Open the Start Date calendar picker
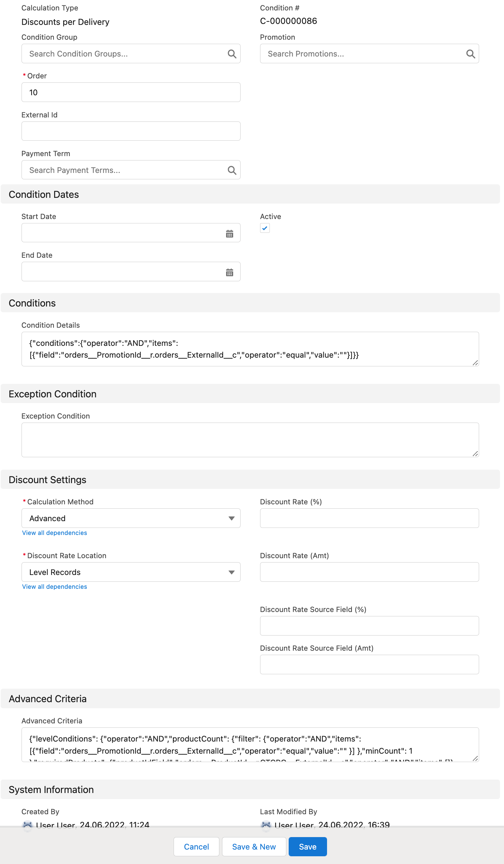Viewport: 504px width, 864px height. click(x=229, y=233)
